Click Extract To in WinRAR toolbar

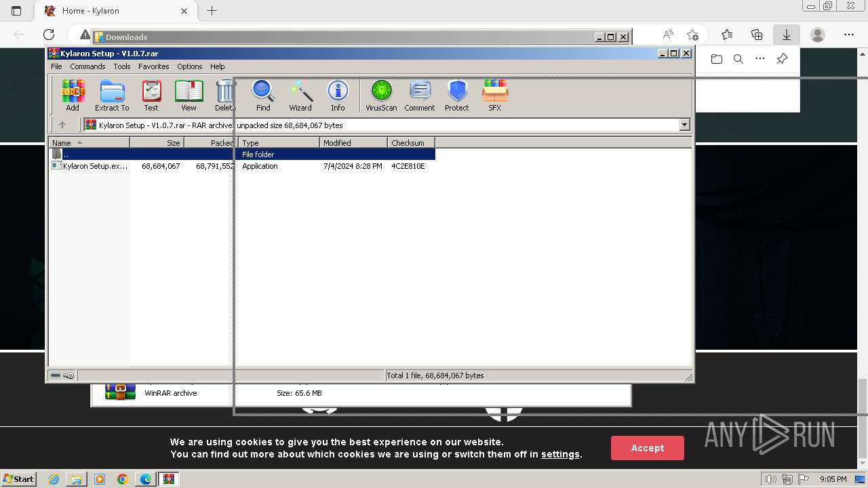pyautogui.click(x=112, y=96)
